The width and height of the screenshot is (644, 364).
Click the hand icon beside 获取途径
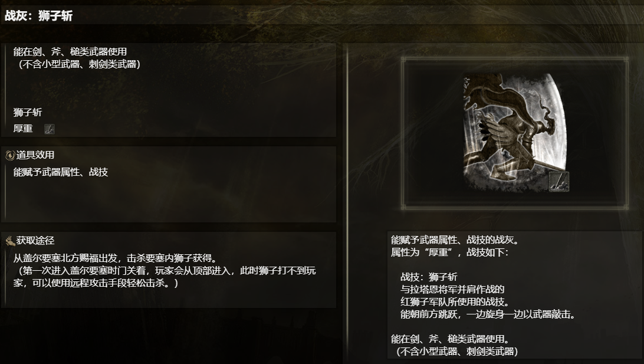[x=10, y=241]
